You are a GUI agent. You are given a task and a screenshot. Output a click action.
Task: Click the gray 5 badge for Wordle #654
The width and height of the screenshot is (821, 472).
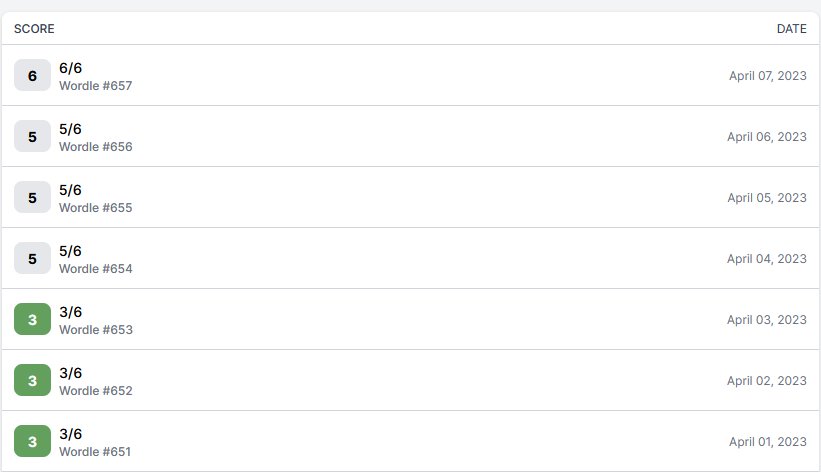[x=32, y=258]
